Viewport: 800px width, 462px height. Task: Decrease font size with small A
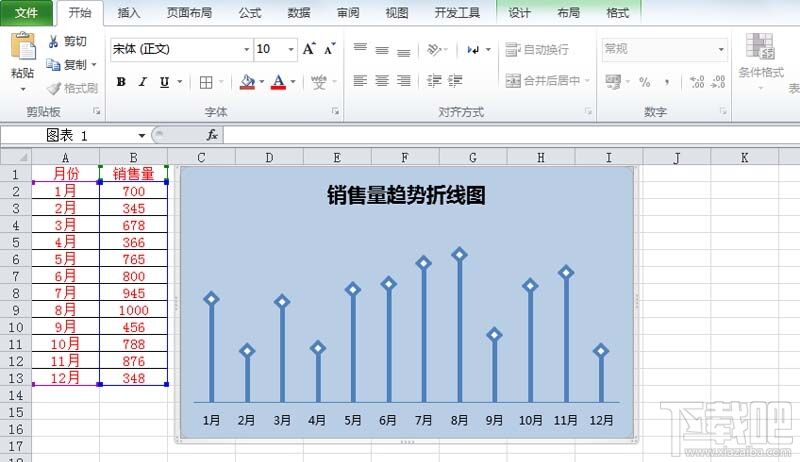(x=330, y=49)
